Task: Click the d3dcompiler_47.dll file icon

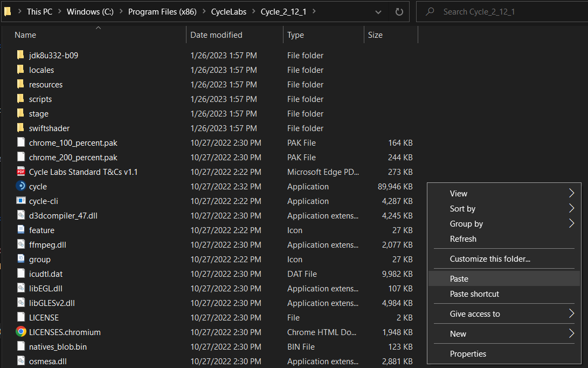Action: [x=21, y=215]
